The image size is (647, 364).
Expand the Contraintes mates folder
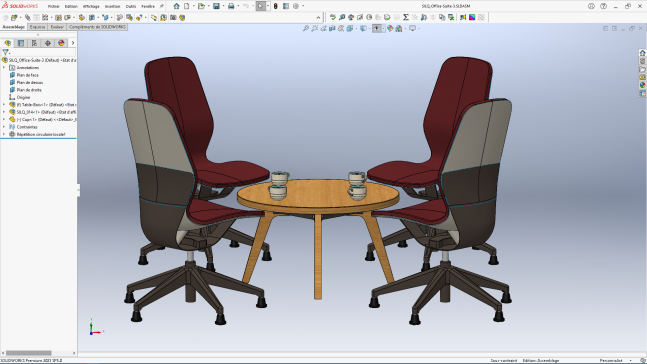(x=4, y=127)
